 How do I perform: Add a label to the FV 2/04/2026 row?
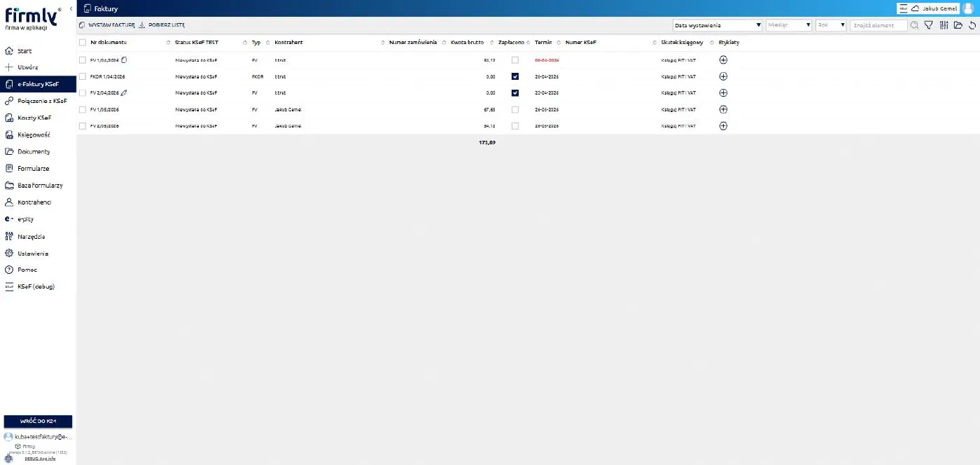click(723, 92)
